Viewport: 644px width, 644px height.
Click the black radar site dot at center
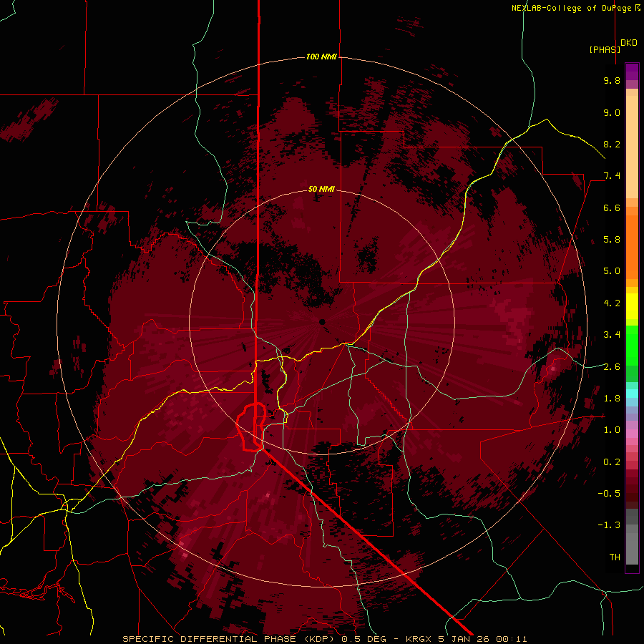323,322
